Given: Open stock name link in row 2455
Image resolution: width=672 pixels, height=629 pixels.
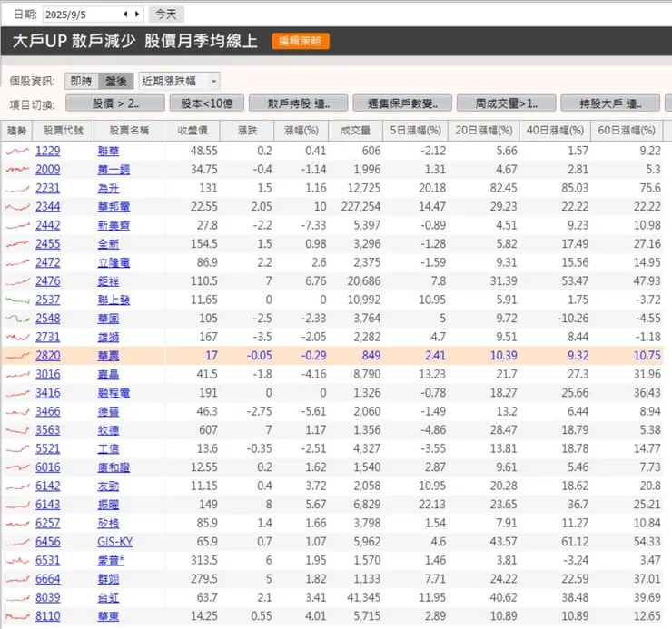Looking at the screenshot, I should point(108,244).
